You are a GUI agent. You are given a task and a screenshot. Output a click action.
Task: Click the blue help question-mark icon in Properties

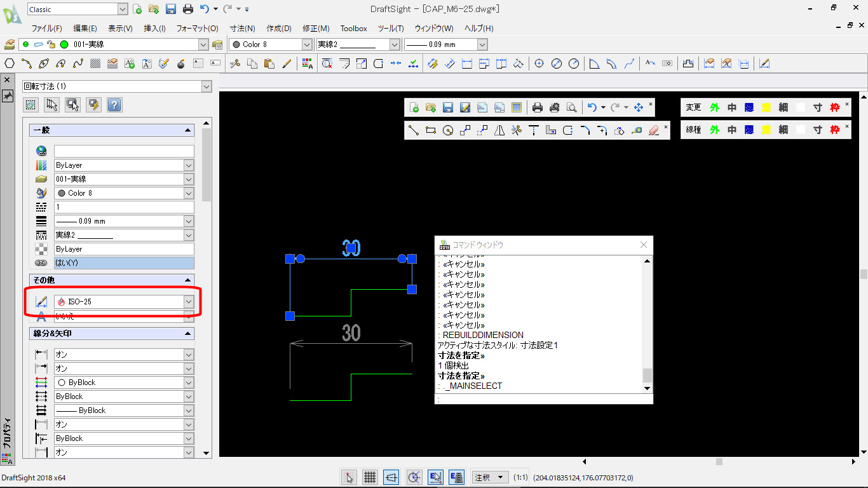pyautogui.click(x=114, y=105)
